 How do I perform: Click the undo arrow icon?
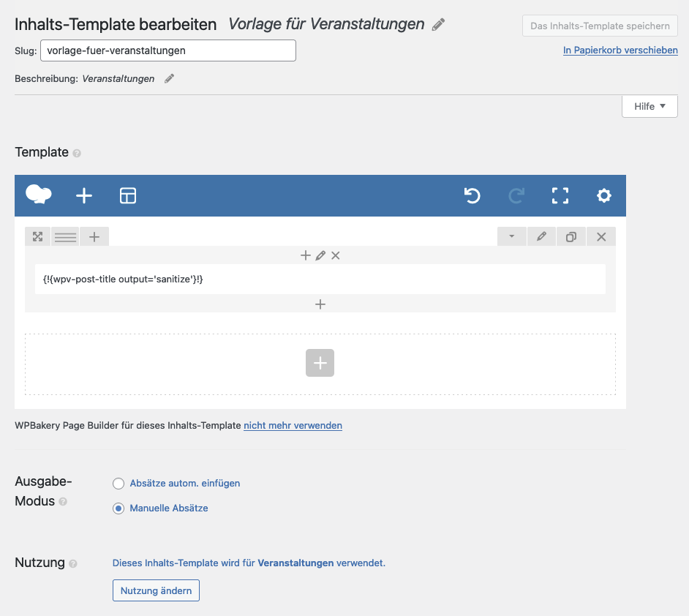(472, 195)
